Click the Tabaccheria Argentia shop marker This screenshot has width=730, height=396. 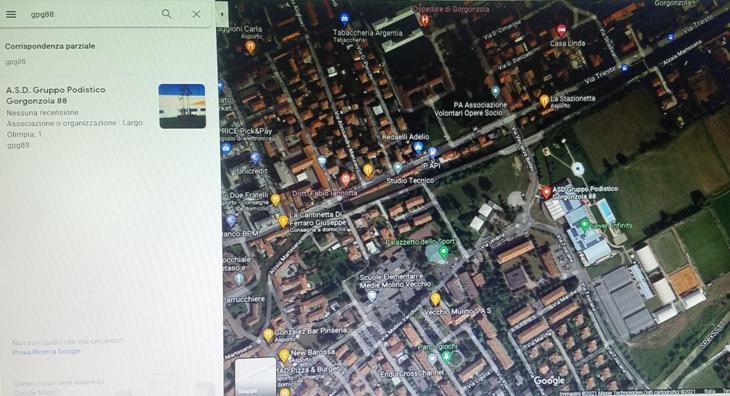pos(344,19)
